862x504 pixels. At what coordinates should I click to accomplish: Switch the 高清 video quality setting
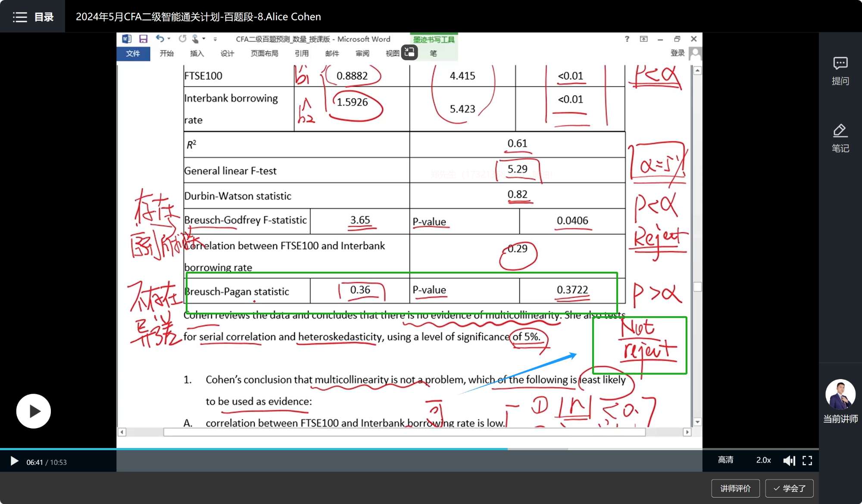(x=725, y=460)
